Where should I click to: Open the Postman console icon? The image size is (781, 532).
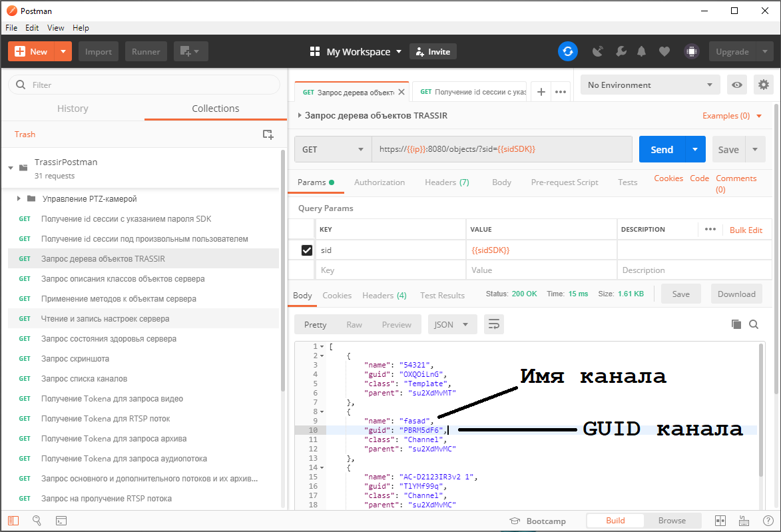pos(61,521)
